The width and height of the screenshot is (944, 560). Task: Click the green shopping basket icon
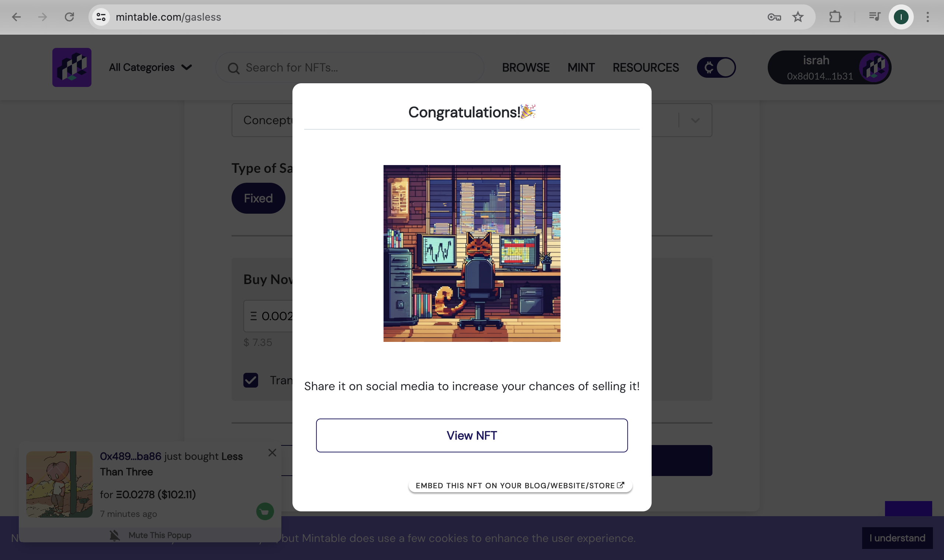[x=265, y=511]
